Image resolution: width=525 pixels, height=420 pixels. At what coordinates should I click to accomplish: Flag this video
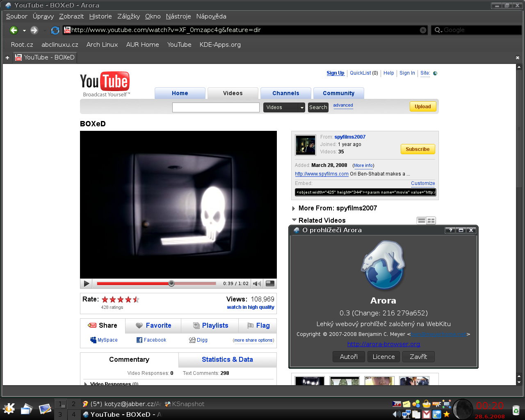point(258,326)
